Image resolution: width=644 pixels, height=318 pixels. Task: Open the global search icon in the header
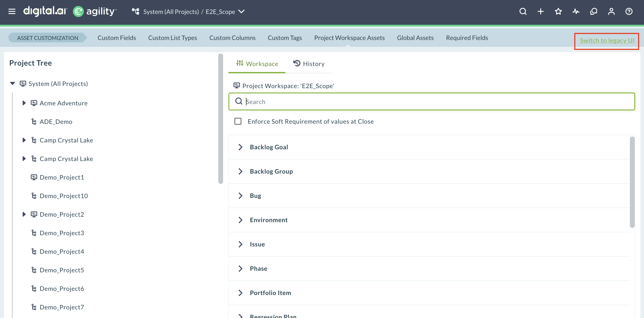click(x=523, y=11)
